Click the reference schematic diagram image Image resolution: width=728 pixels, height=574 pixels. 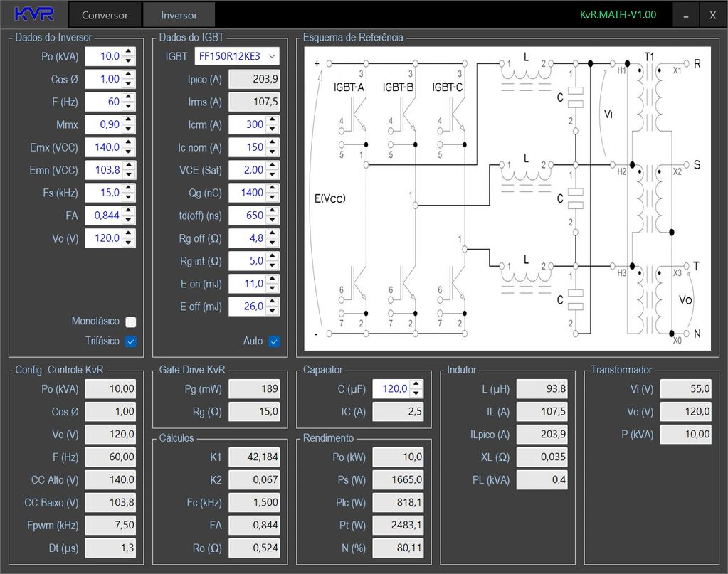tap(507, 199)
